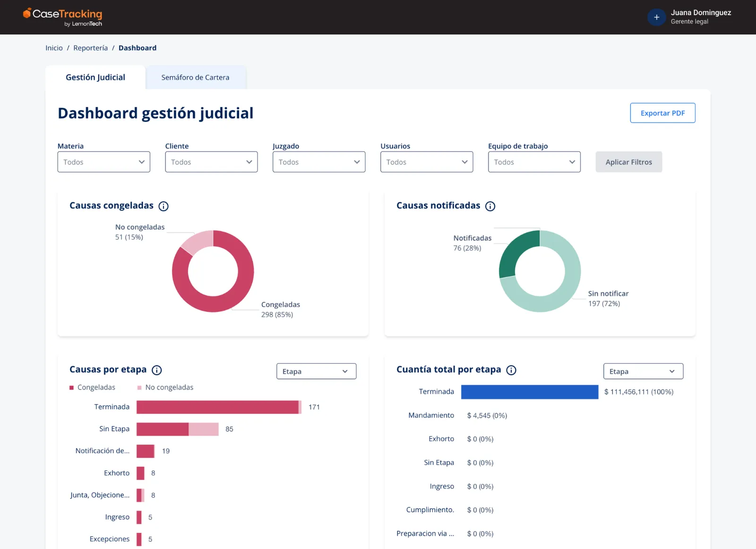The width and height of the screenshot is (756, 549).
Task: Open the Cliente filter dropdown
Action: click(x=211, y=162)
